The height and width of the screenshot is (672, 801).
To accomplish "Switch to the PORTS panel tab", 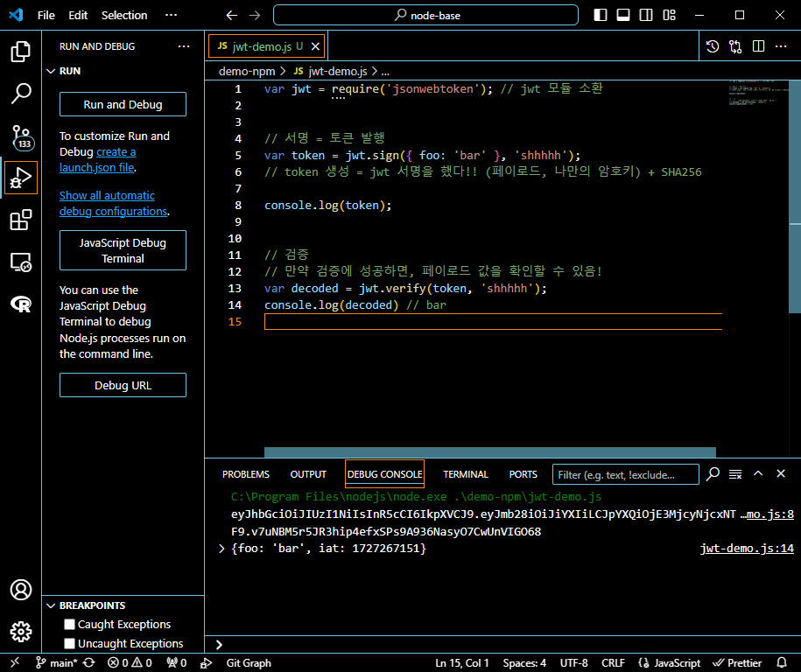I will 523,474.
